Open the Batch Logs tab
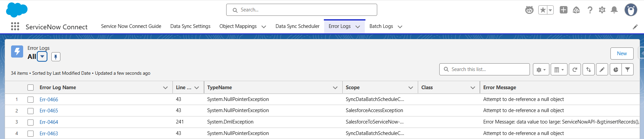The height and width of the screenshot is (139, 644). 381,26
